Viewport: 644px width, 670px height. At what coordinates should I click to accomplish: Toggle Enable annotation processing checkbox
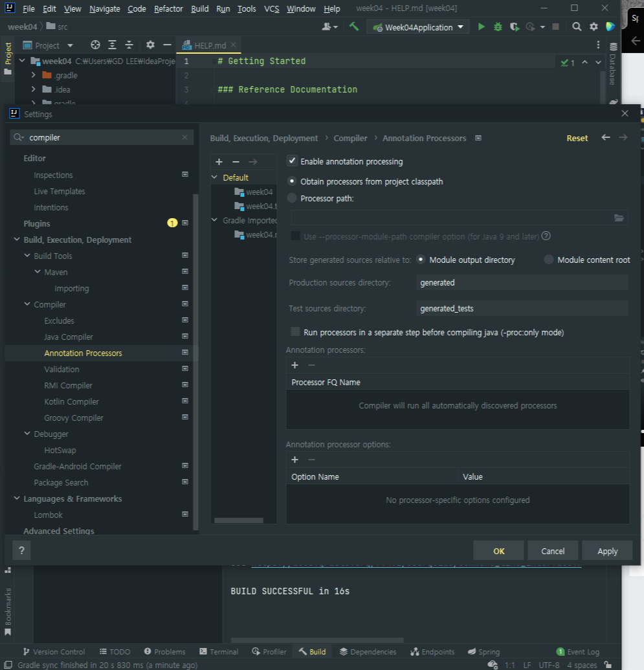click(292, 161)
